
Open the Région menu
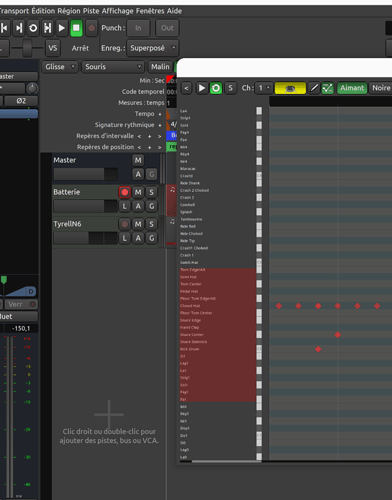69,11
